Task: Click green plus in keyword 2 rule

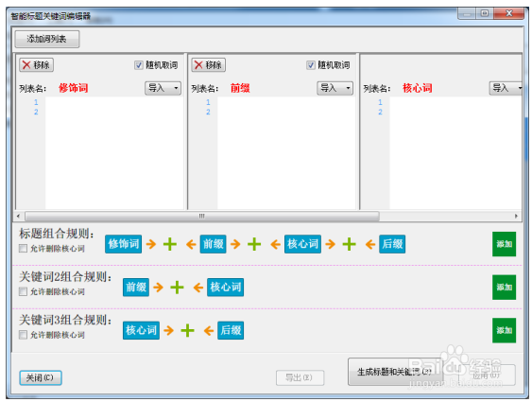Action: (177, 288)
